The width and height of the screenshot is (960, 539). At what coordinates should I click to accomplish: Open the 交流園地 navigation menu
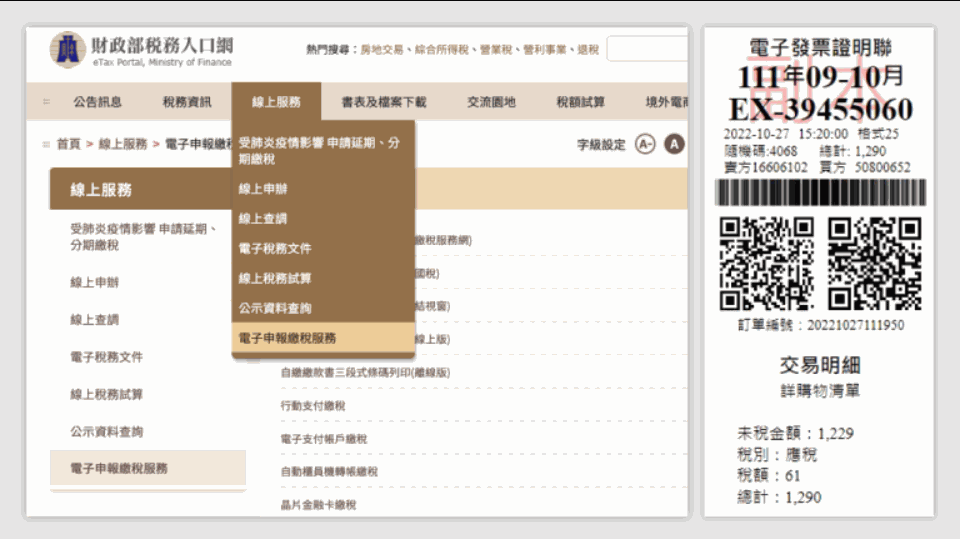pyautogui.click(x=491, y=102)
